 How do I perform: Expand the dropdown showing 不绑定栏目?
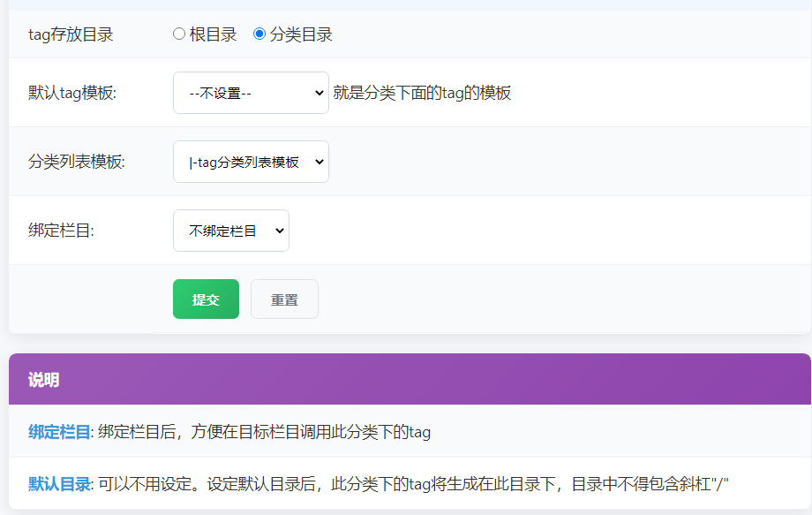coord(230,229)
